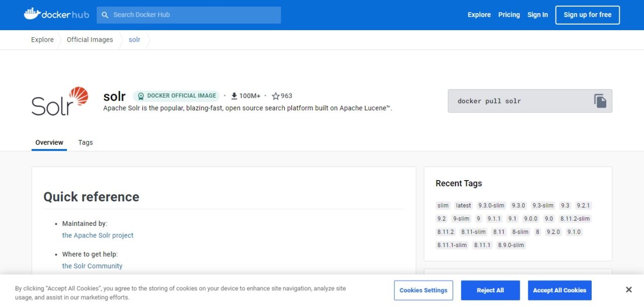Click the Quick reference heading

pyautogui.click(x=91, y=197)
